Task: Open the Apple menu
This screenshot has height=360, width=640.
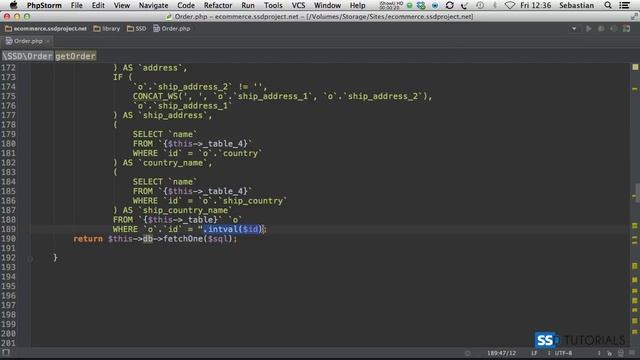Action: tap(13, 5)
